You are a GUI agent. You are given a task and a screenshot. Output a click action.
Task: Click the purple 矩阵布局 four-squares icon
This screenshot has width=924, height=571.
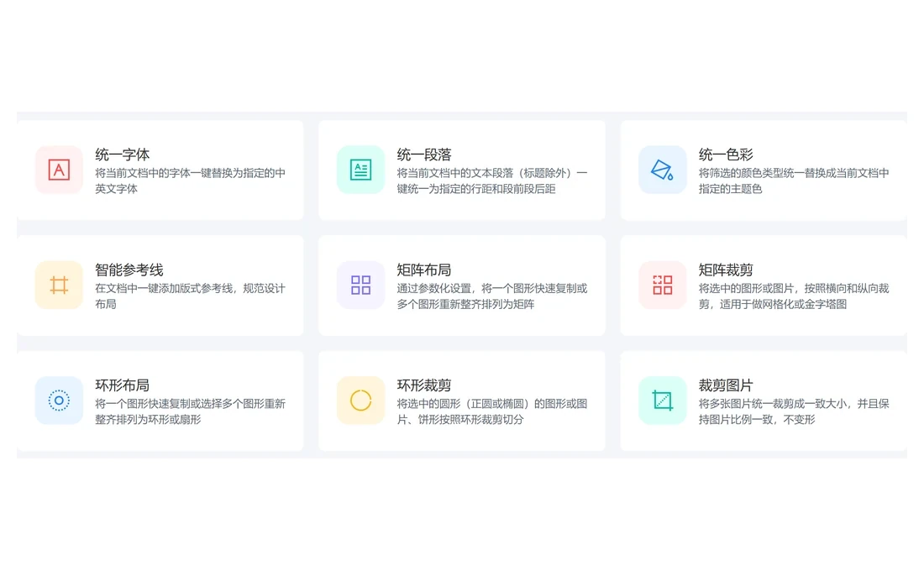click(x=360, y=285)
